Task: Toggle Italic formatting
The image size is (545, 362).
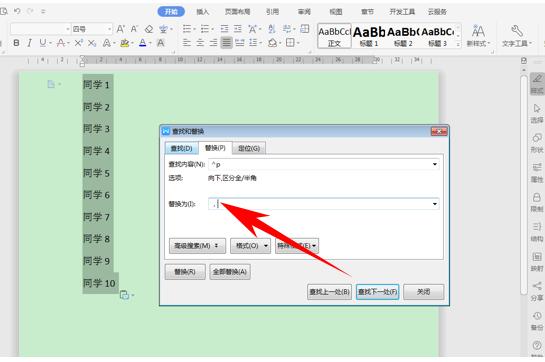Action: tap(29, 43)
